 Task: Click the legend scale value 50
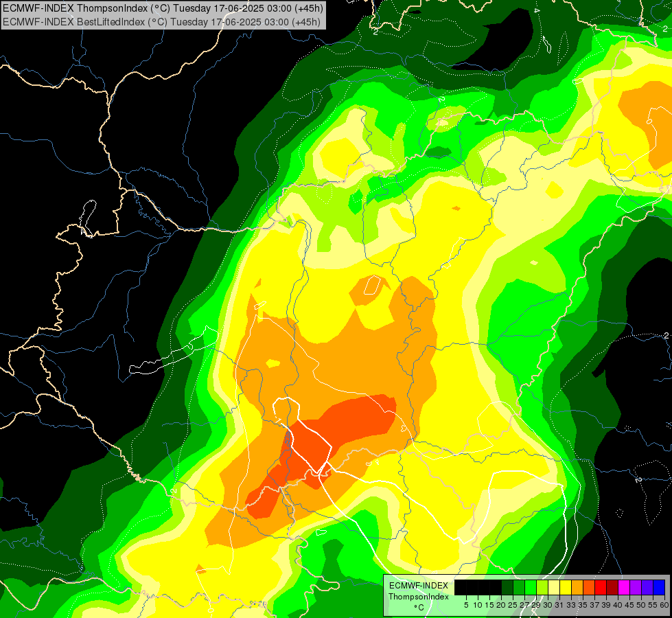pyautogui.click(x=641, y=605)
